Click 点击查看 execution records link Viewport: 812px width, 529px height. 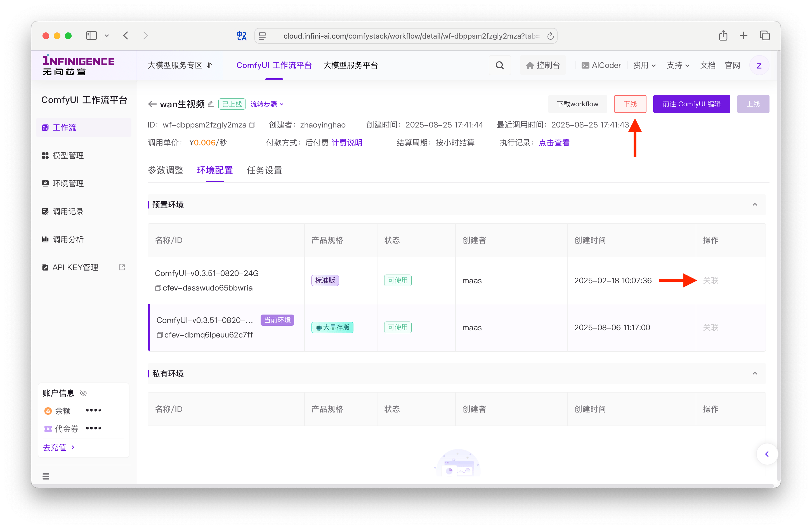tap(554, 143)
